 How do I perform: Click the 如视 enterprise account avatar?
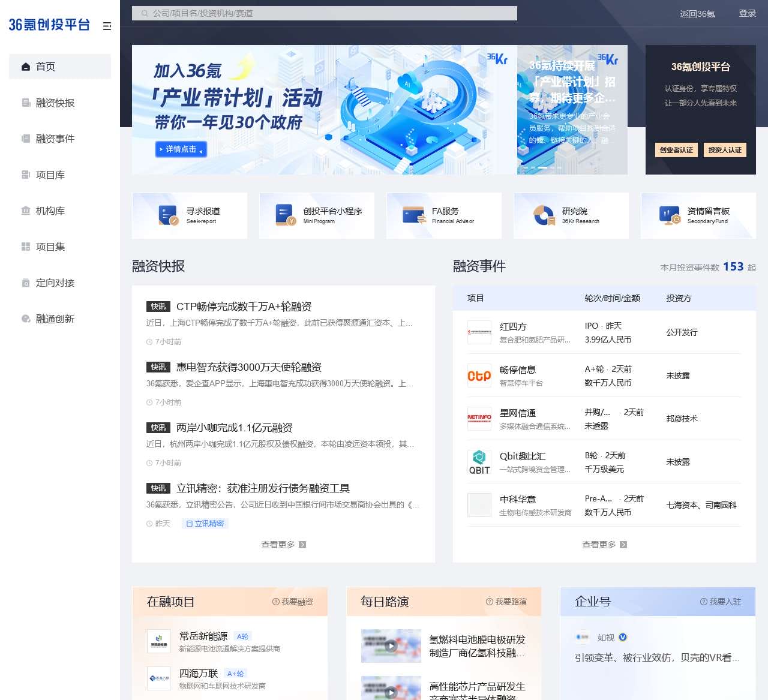(x=583, y=637)
